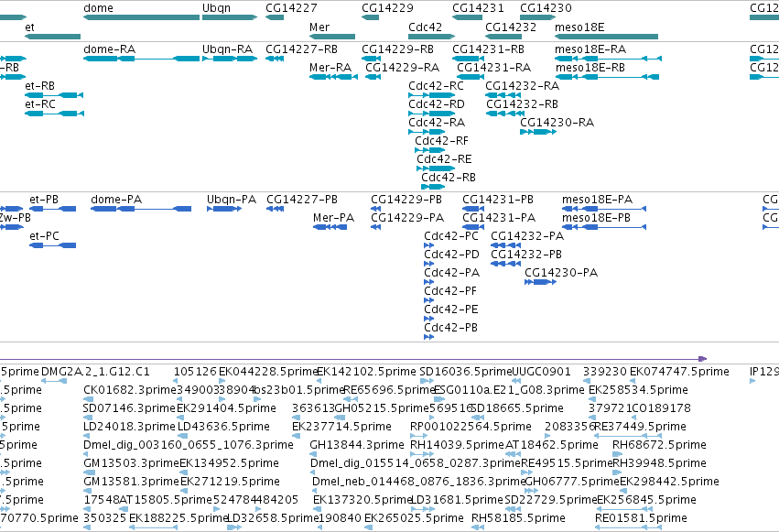Select the SD07146.3prime EST feature
Image resolution: width=779 pixels, height=532 pixels.
coord(88,418)
